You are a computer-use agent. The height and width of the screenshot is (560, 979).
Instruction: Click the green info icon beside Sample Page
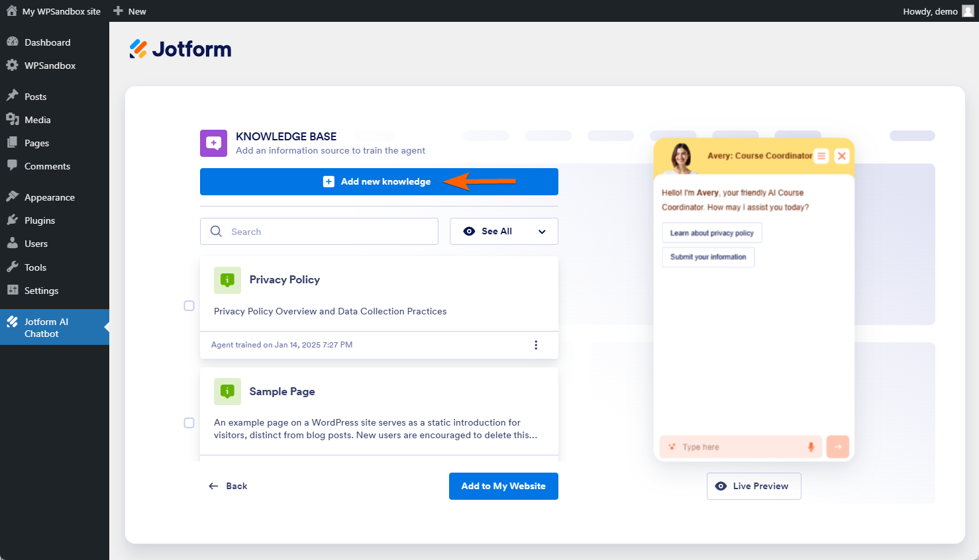pos(227,392)
